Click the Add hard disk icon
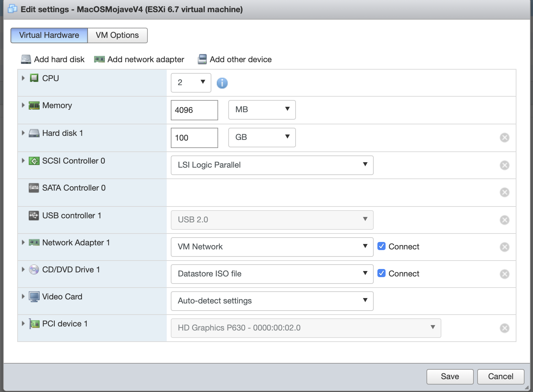The height and width of the screenshot is (392, 533). [26, 59]
